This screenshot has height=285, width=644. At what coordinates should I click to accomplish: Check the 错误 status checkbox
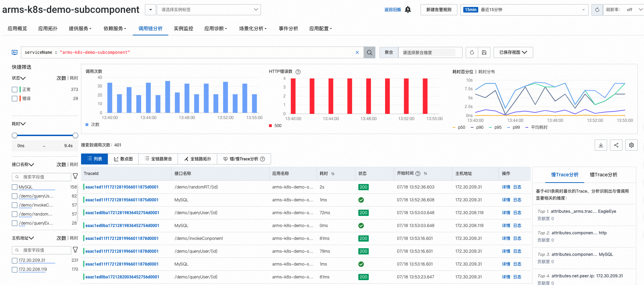15,99
